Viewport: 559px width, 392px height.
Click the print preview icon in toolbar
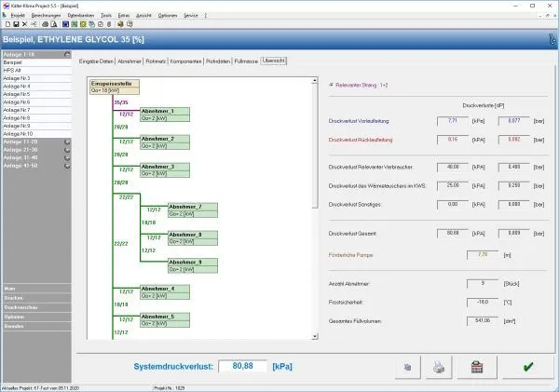click(x=54, y=24)
